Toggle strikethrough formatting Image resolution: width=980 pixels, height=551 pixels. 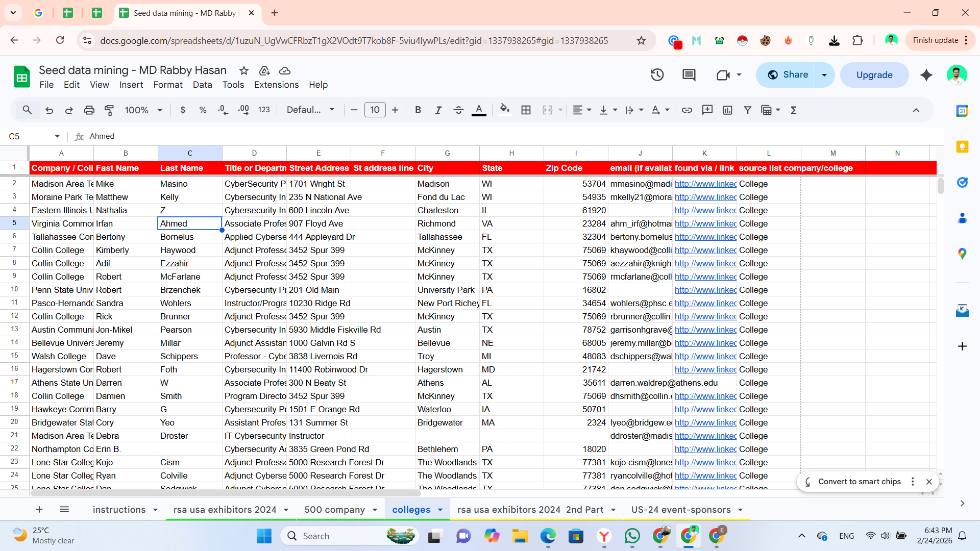[458, 110]
